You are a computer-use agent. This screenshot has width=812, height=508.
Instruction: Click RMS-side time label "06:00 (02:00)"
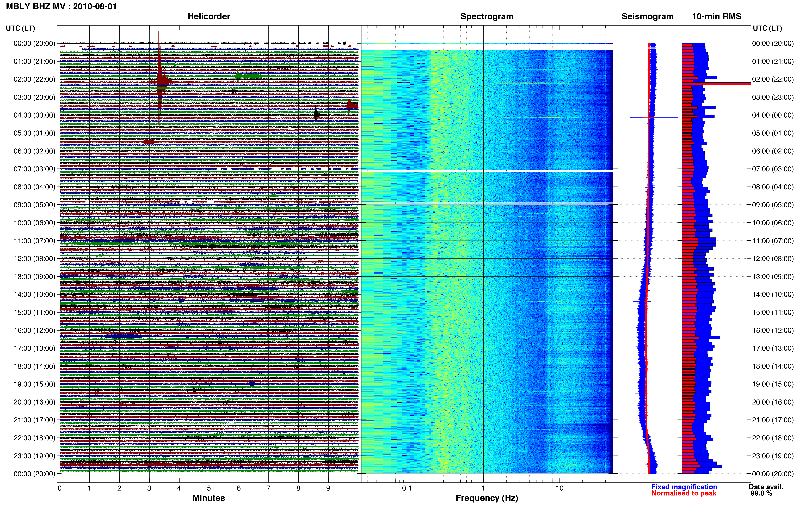[x=773, y=151]
